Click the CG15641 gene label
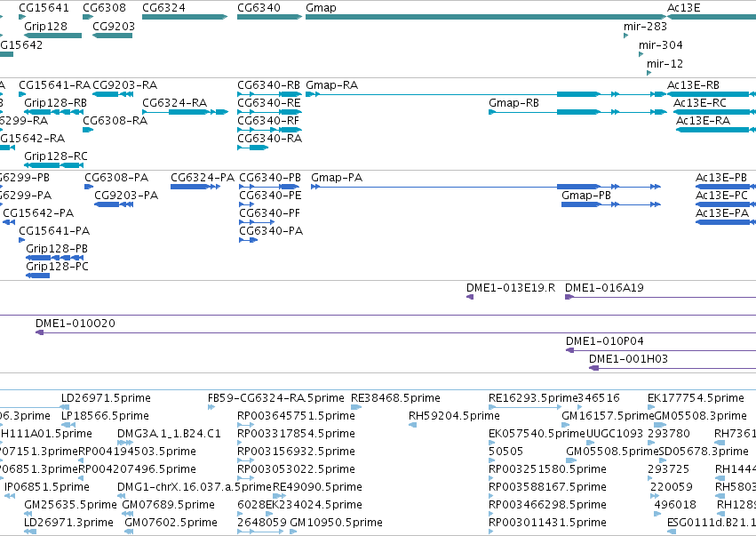Viewport: 756px width, 536px height. coord(44,8)
